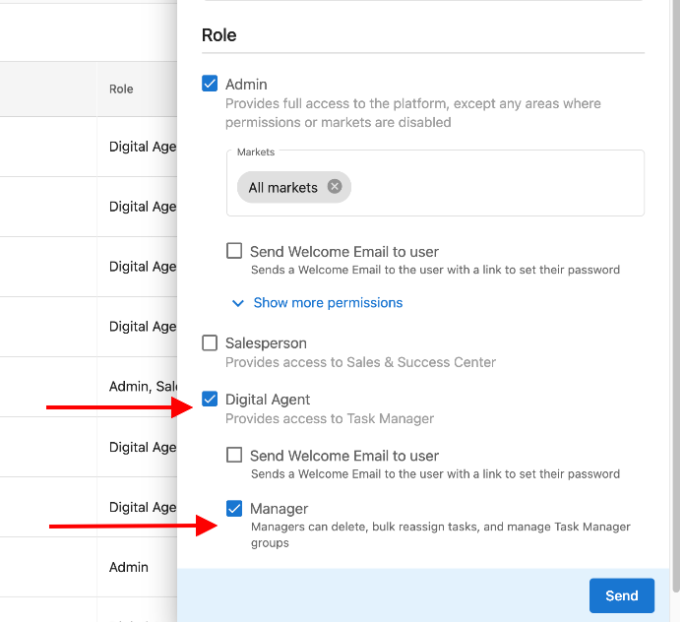Uncheck the Digital Agent checkbox

tap(210, 399)
